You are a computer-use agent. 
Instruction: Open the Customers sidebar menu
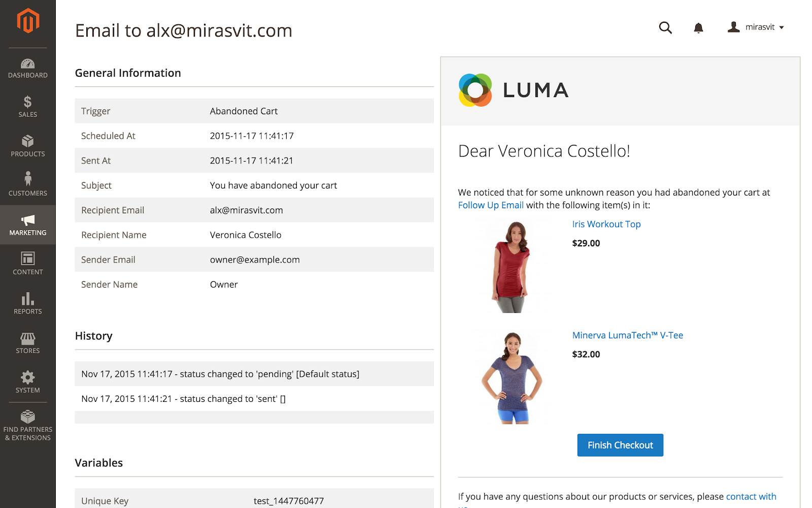(28, 184)
